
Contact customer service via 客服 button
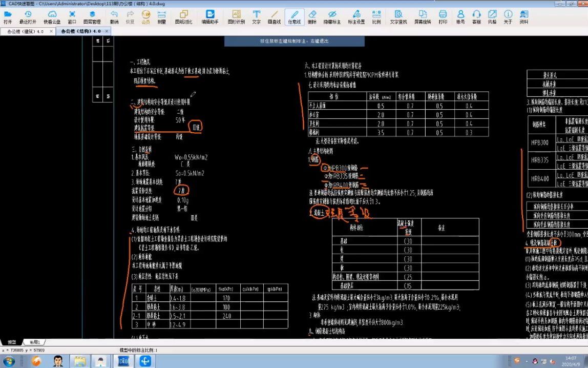pyautogui.click(x=476, y=16)
